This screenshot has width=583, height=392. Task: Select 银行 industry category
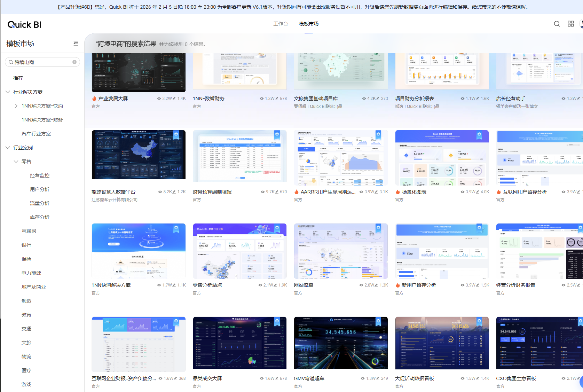(x=26, y=245)
